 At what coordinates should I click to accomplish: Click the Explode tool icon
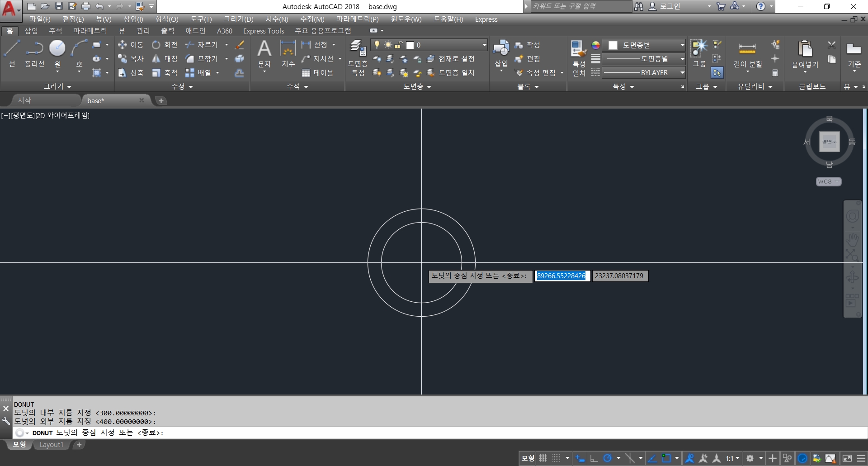[x=240, y=59]
